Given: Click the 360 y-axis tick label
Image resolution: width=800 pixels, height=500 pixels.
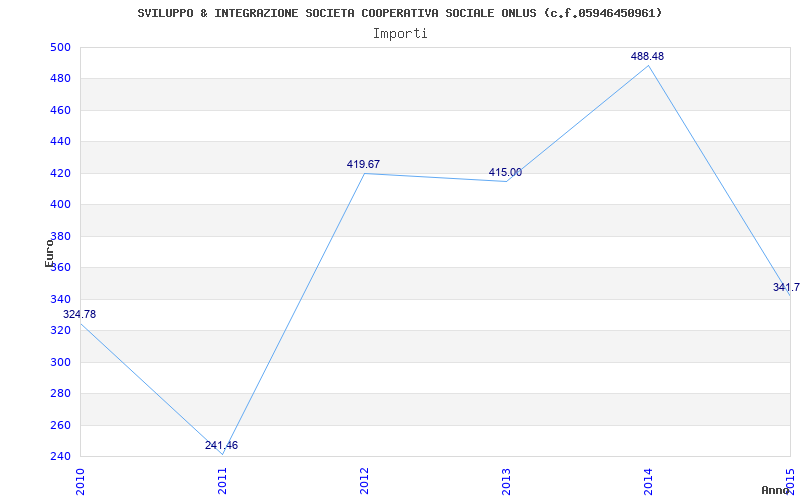Looking at the screenshot, I should tap(60, 268).
